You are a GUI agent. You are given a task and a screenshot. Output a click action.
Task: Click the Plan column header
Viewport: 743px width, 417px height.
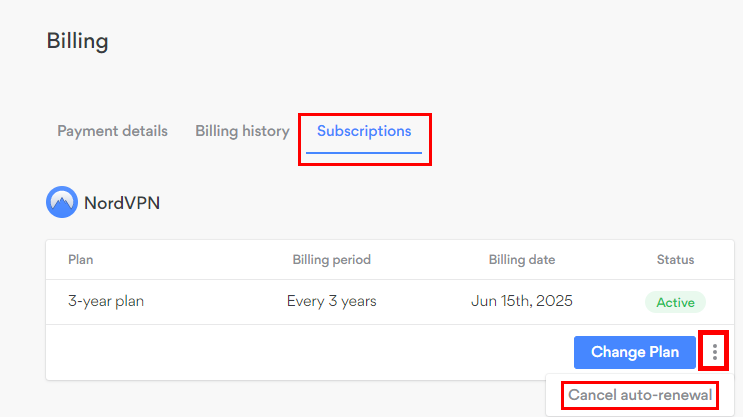pyautogui.click(x=81, y=260)
